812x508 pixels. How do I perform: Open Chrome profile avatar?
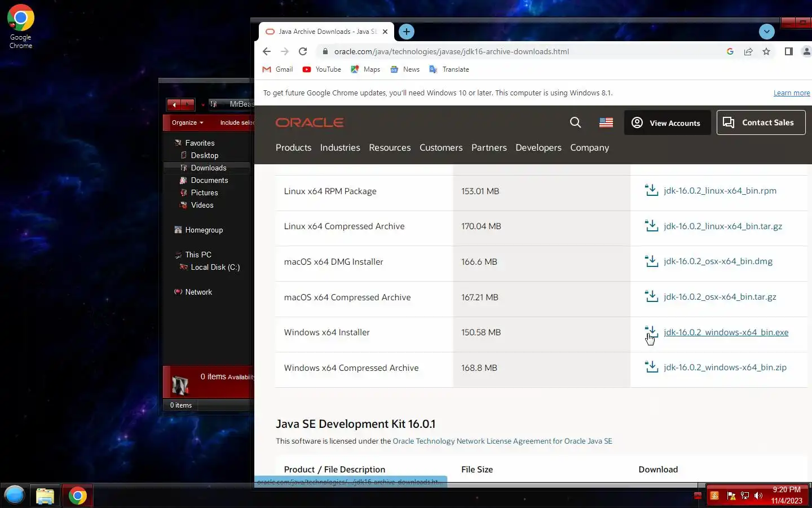[x=807, y=51]
